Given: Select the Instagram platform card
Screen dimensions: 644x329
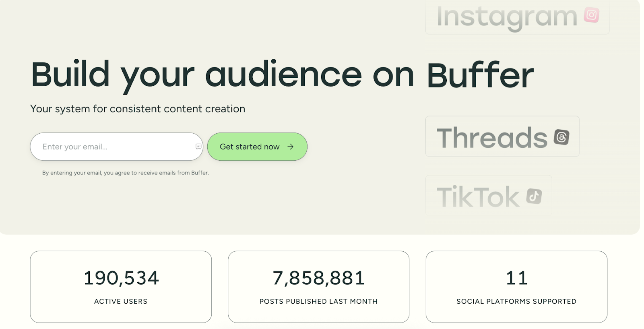Looking at the screenshot, I should tap(517, 17).
